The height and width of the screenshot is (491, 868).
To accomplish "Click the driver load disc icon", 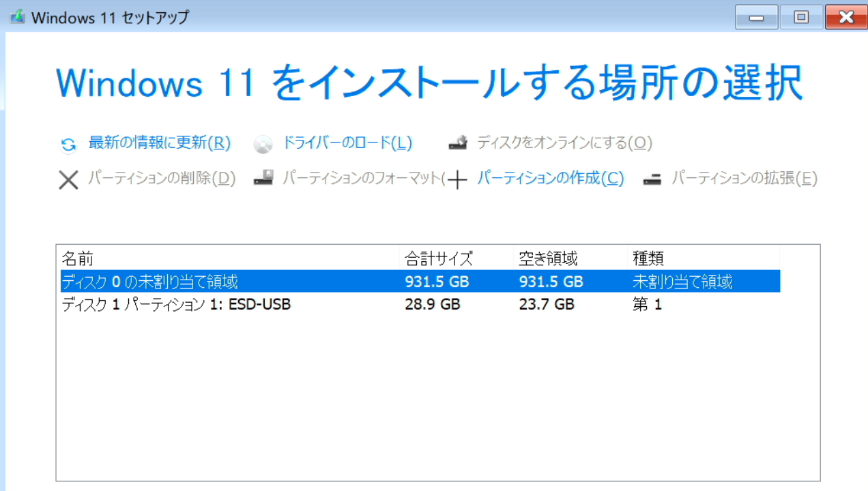I will pos(263,145).
